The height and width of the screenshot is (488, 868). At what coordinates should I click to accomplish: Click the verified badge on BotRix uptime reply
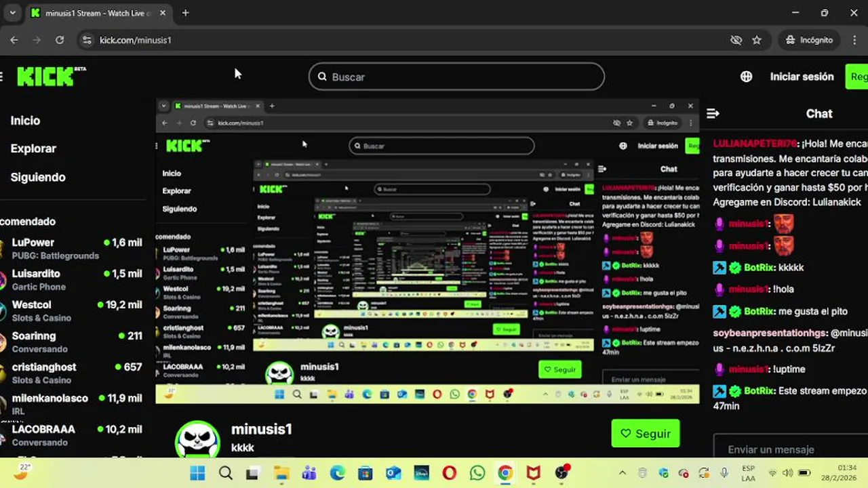tap(735, 391)
